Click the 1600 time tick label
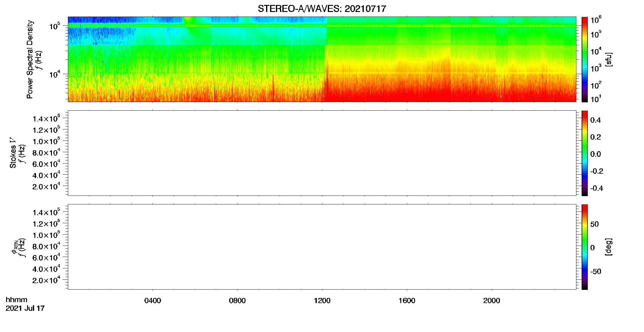Viewport: 644px width, 332px height. tap(407, 301)
